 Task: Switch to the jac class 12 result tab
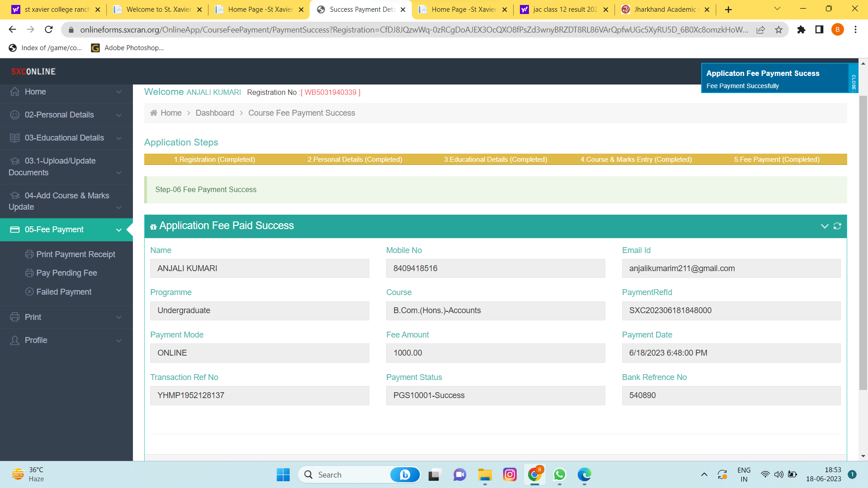tap(565, 9)
